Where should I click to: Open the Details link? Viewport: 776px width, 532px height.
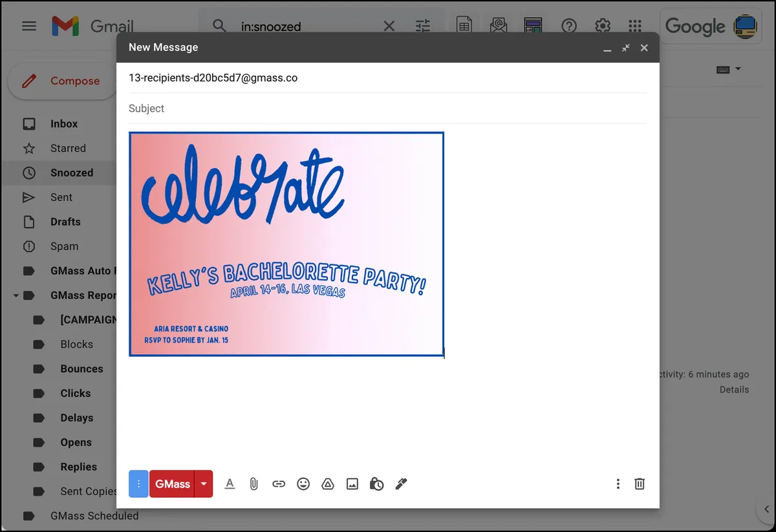[x=734, y=390]
